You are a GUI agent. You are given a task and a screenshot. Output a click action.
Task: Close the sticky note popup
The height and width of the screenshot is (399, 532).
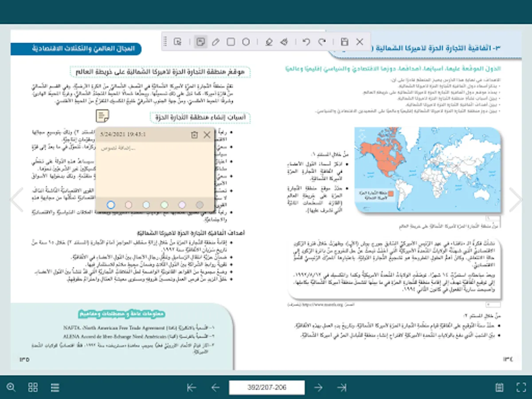(x=207, y=135)
